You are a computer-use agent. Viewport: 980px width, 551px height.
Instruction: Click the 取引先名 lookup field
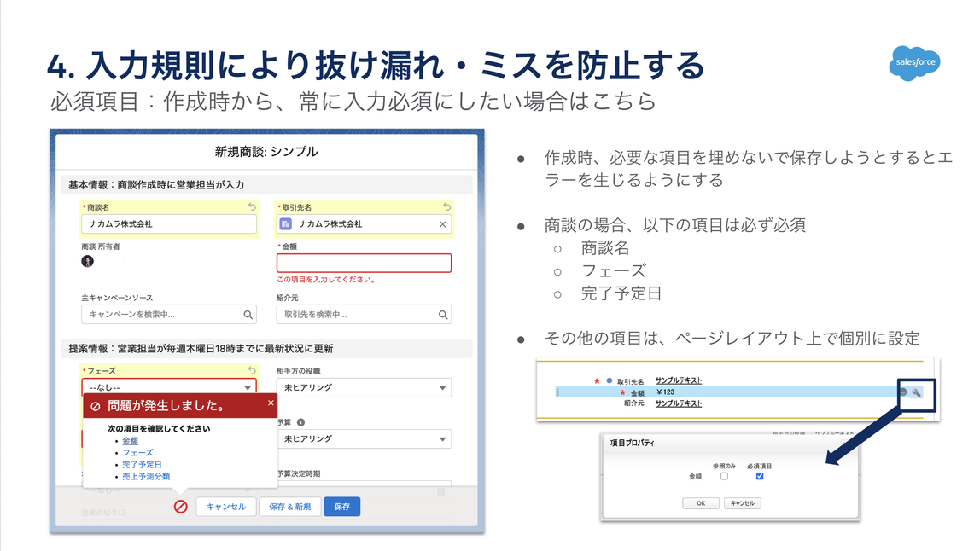364,224
